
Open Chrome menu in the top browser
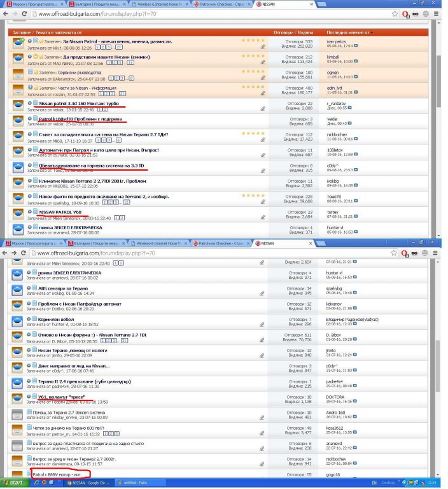tap(436, 14)
